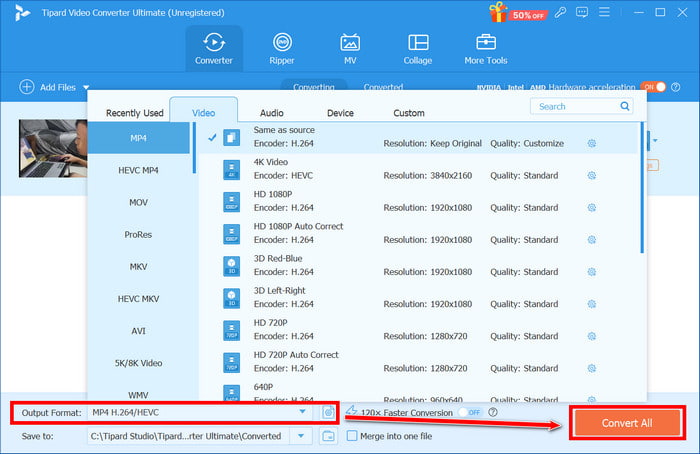This screenshot has height=454, width=700.
Task: Open the Collage module
Action: pyautogui.click(x=418, y=48)
